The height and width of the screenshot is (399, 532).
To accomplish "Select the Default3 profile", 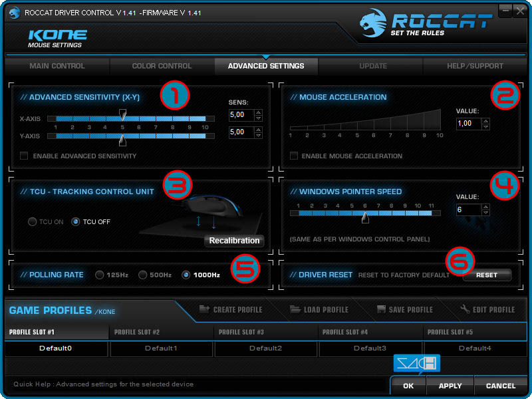I will (x=370, y=348).
